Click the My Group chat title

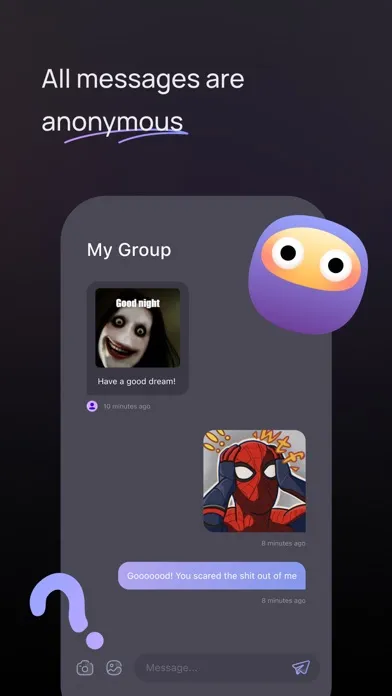(129, 250)
